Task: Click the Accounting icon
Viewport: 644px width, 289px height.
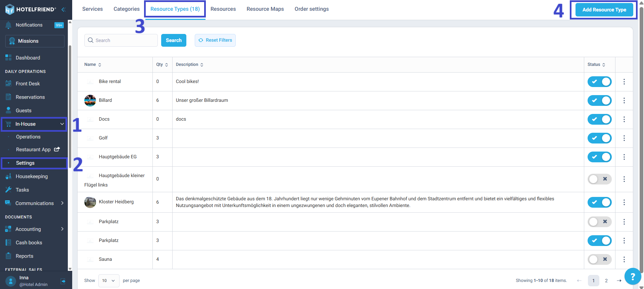Action: tap(8, 229)
